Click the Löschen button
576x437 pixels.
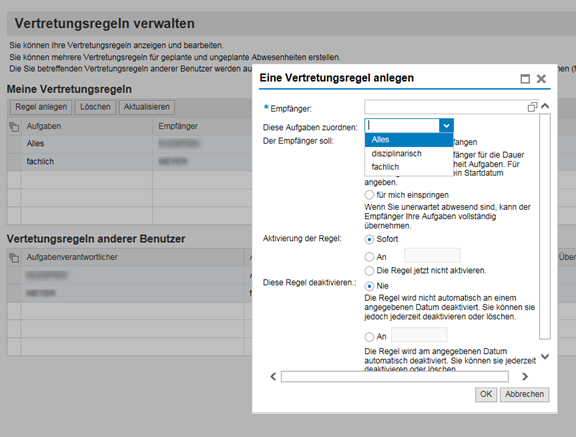click(x=96, y=107)
